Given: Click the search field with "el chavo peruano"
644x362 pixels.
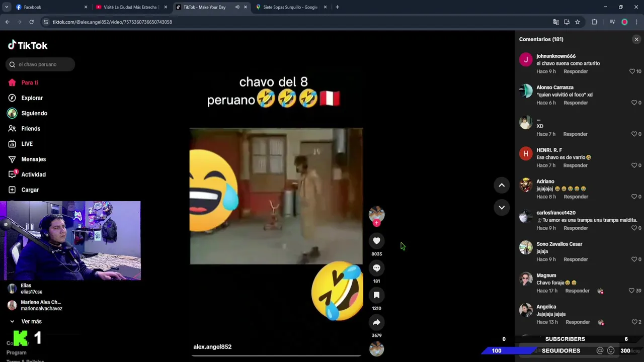Looking at the screenshot, I should coord(41,64).
